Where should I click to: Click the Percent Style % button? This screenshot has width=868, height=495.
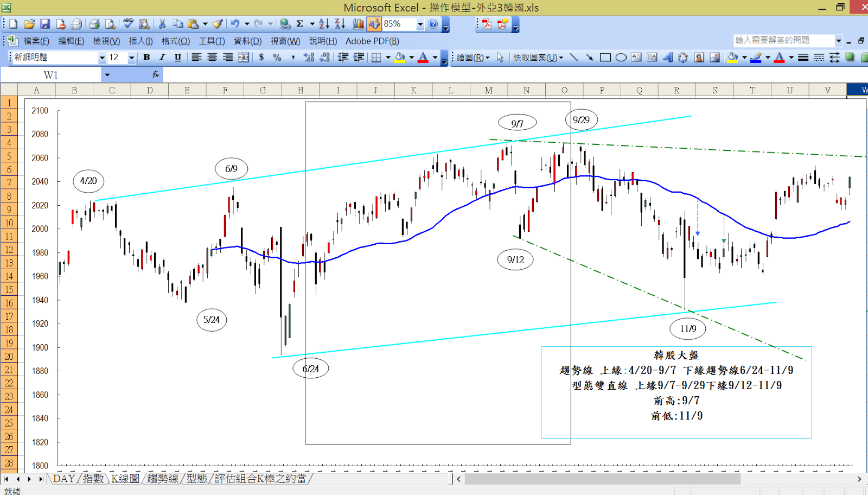coord(277,58)
